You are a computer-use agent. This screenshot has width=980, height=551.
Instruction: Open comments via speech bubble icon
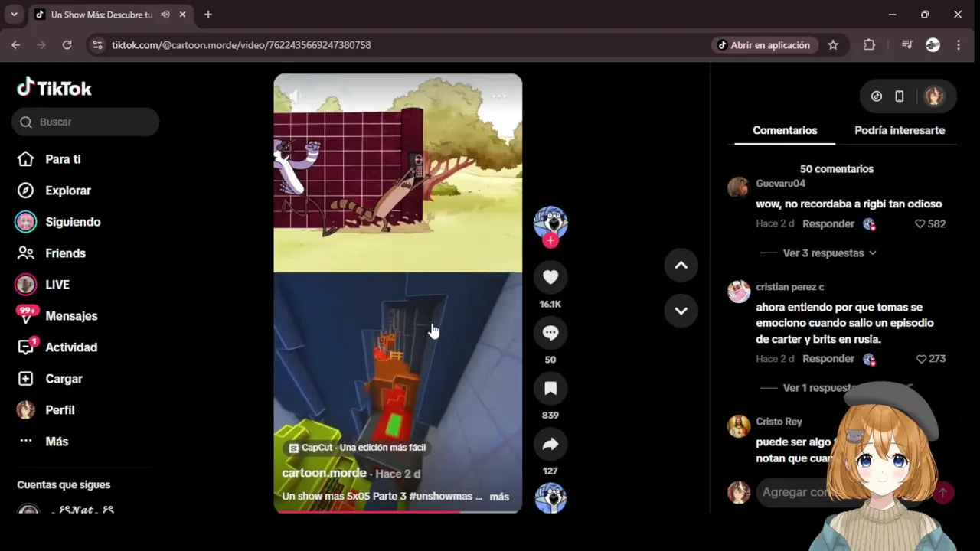point(550,333)
